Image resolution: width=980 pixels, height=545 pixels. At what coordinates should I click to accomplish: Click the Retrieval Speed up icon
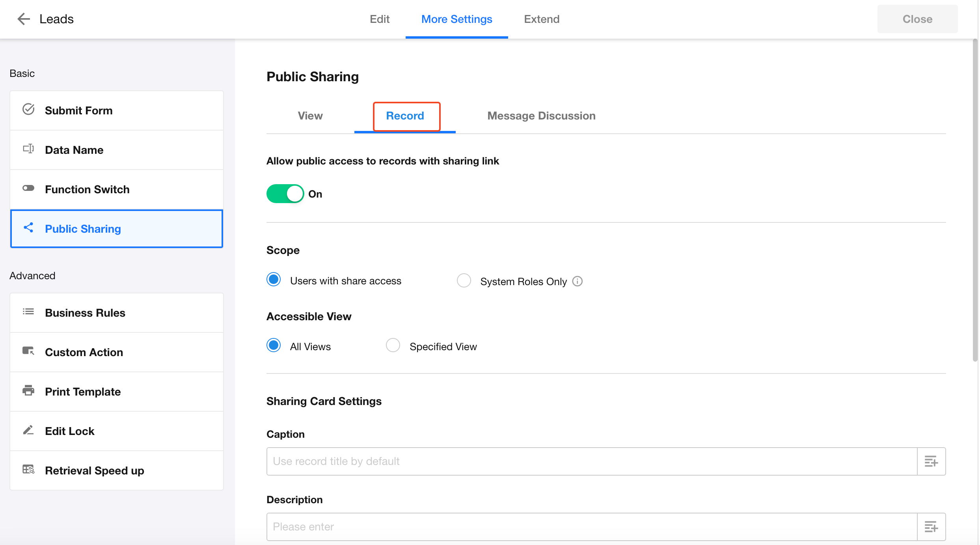[x=28, y=469]
